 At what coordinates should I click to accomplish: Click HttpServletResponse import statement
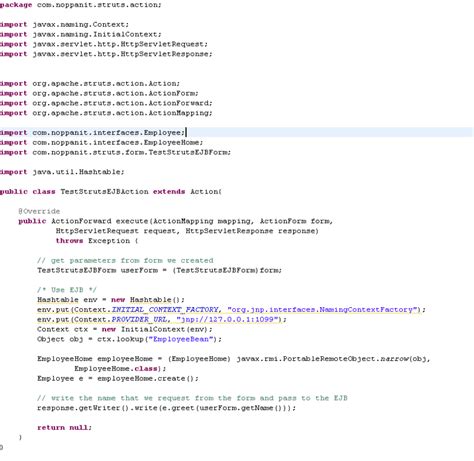[x=106, y=54]
